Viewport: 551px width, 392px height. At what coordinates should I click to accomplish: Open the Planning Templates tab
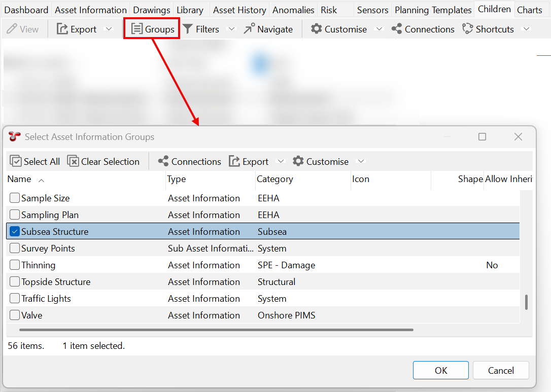click(433, 10)
